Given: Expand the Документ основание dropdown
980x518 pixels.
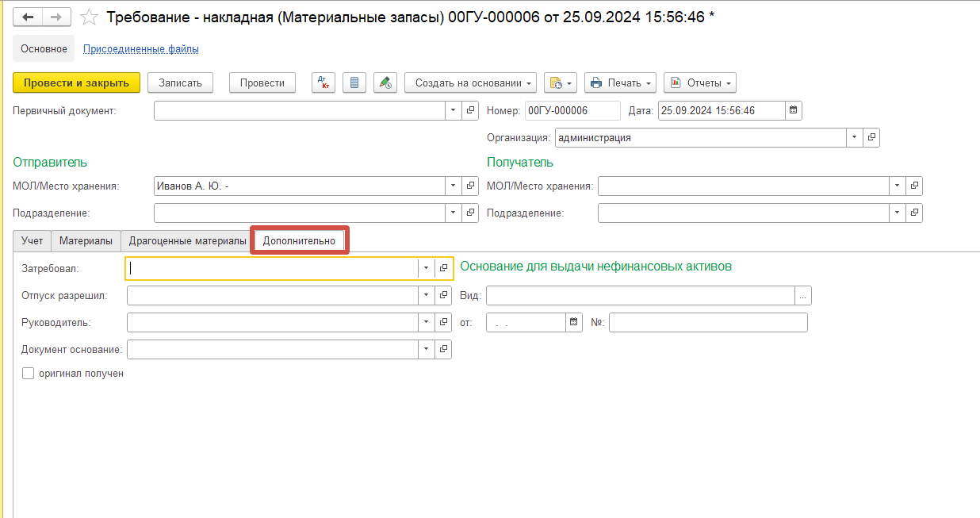Looking at the screenshot, I should point(427,350).
